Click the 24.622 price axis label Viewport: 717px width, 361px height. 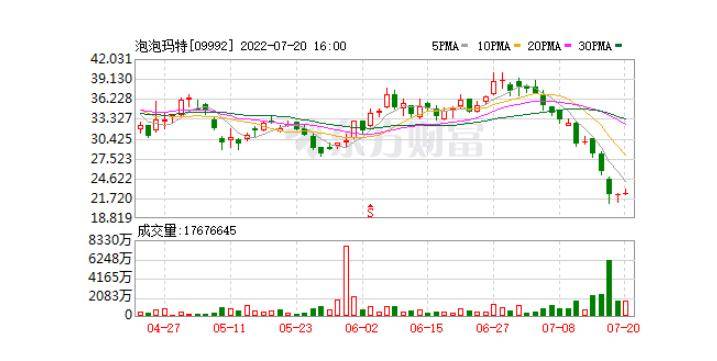click(111, 178)
